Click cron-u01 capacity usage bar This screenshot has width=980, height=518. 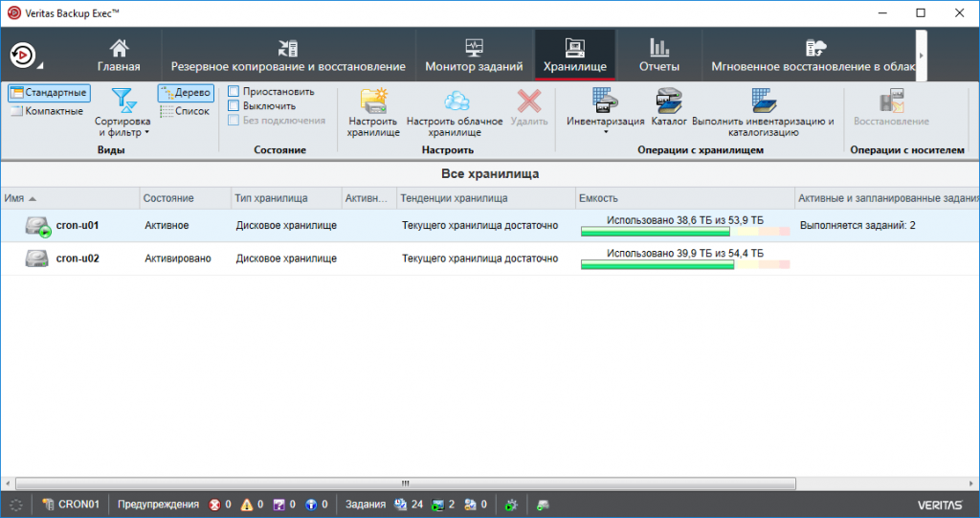(685, 232)
